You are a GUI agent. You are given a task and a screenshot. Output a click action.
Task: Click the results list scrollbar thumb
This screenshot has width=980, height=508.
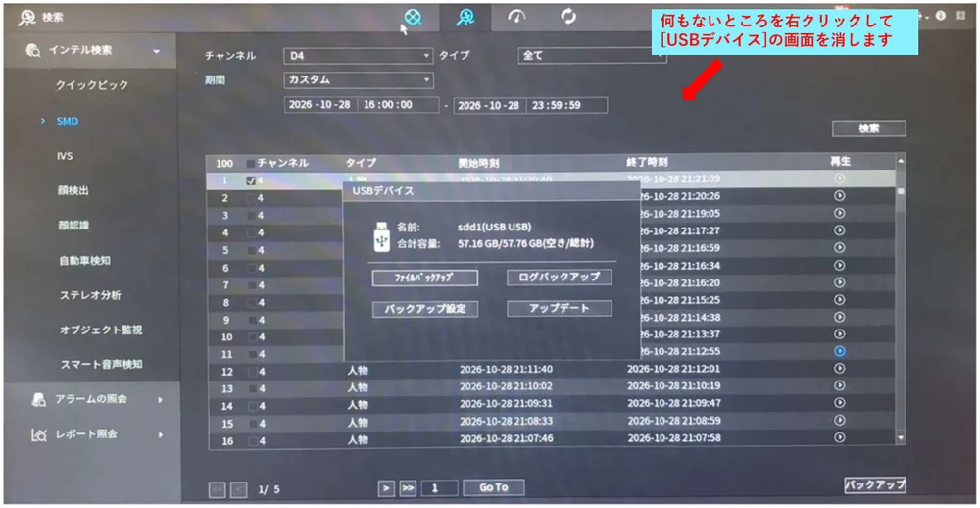[901, 191]
